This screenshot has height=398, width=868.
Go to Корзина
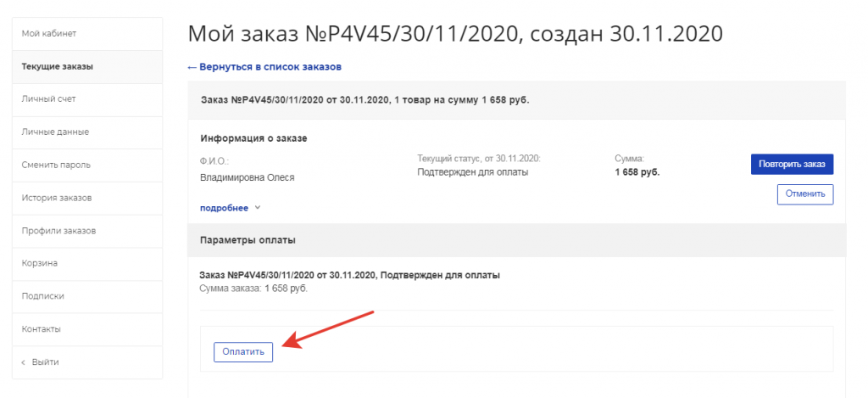click(87, 264)
